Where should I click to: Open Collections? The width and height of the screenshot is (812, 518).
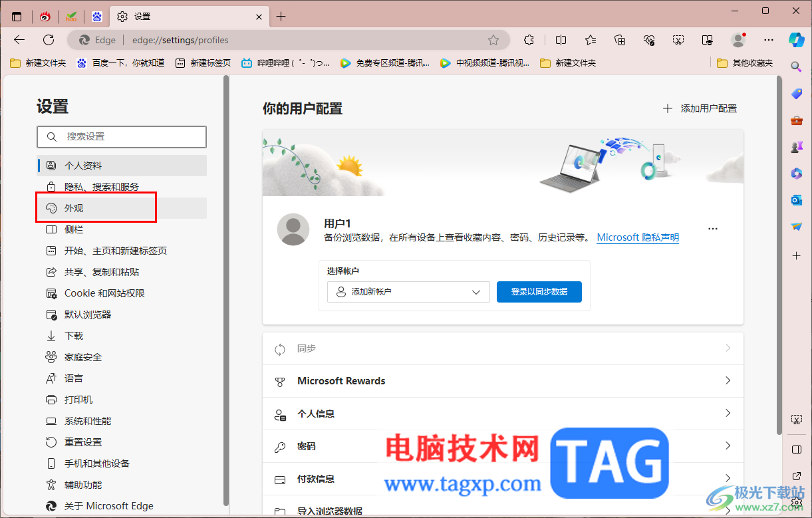coord(620,40)
